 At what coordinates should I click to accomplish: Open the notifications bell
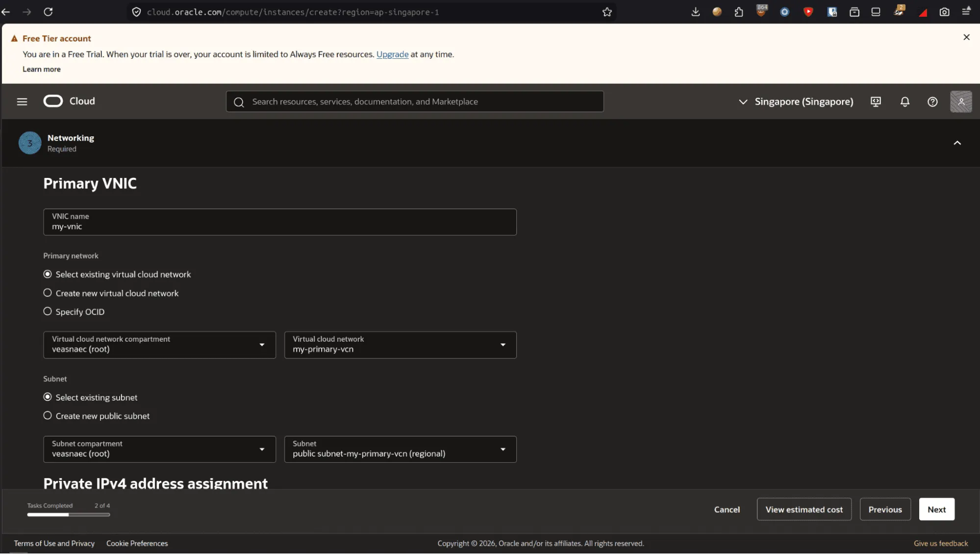click(x=905, y=101)
